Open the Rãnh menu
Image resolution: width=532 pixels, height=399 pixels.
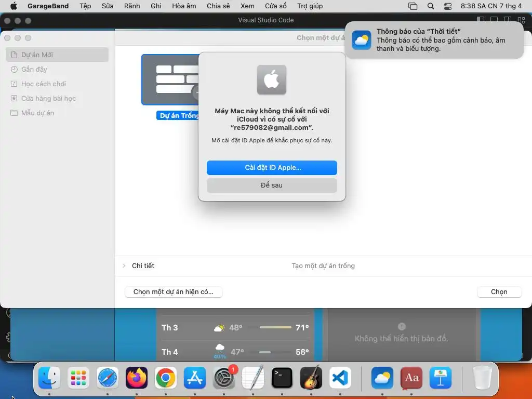(132, 6)
